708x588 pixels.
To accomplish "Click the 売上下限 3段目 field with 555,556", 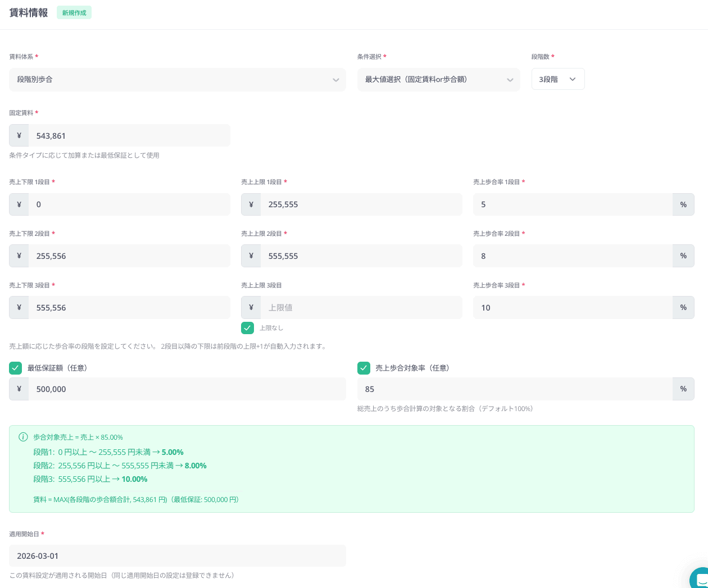I will click(129, 308).
